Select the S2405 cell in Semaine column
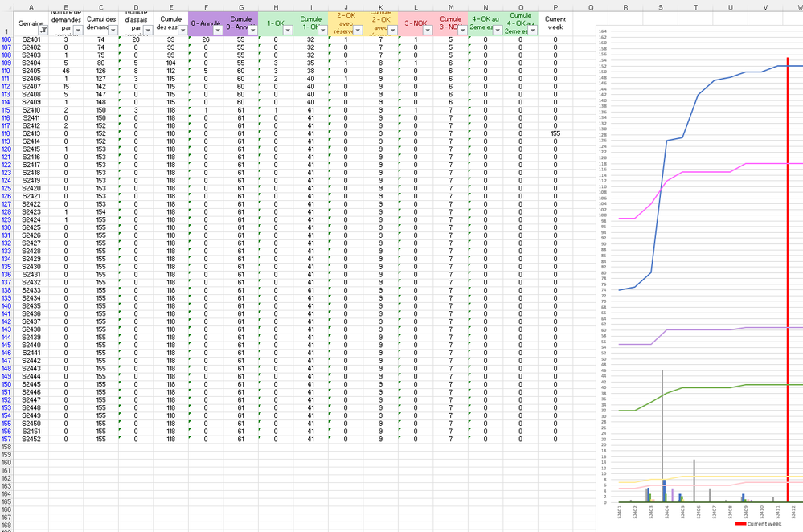The width and height of the screenshot is (803, 532). pyautogui.click(x=31, y=72)
